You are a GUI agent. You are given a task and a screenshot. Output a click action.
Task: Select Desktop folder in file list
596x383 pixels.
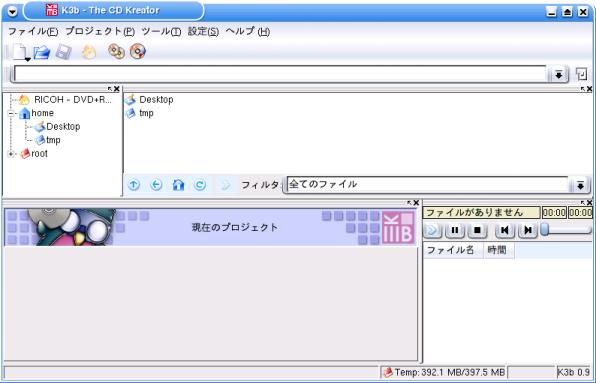coord(149,100)
